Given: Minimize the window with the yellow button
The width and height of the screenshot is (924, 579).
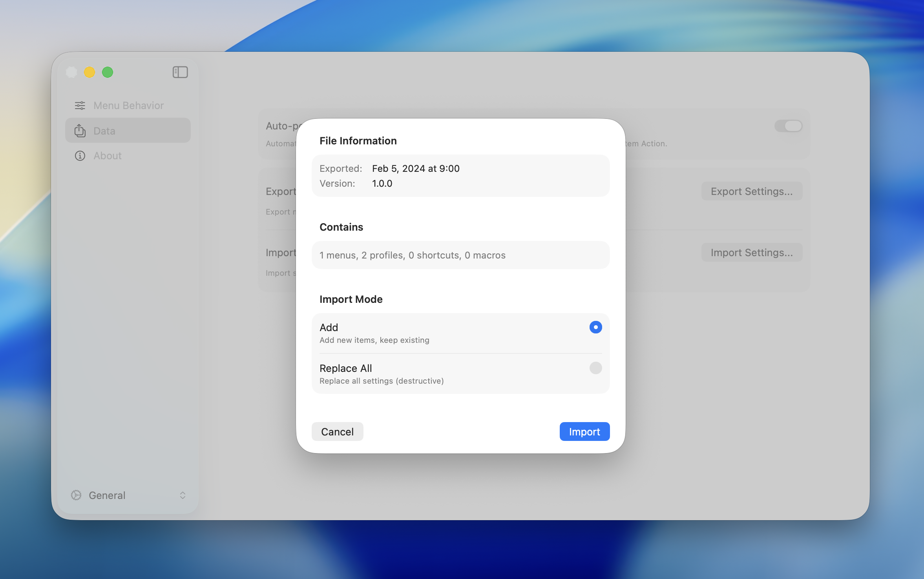Looking at the screenshot, I should (x=89, y=72).
